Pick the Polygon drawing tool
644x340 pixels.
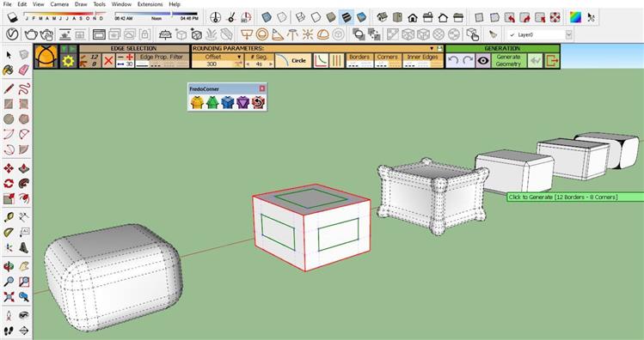(x=24, y=119)
